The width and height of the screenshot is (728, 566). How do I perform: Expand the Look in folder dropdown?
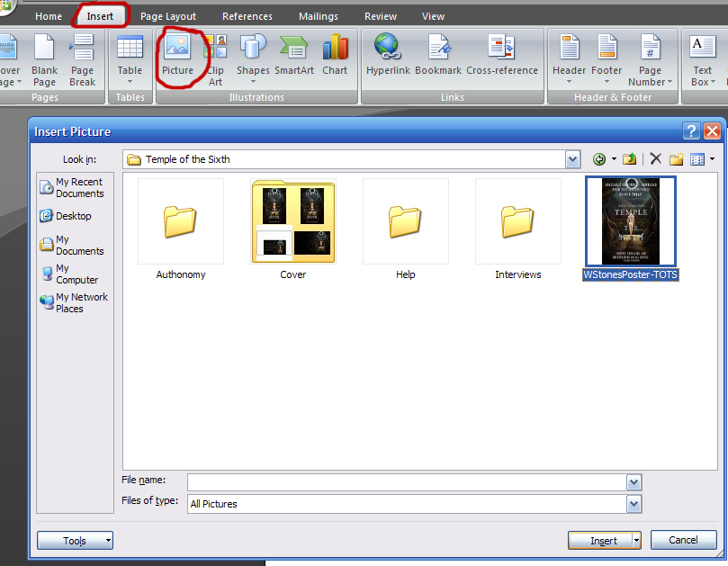pos(572,159)
